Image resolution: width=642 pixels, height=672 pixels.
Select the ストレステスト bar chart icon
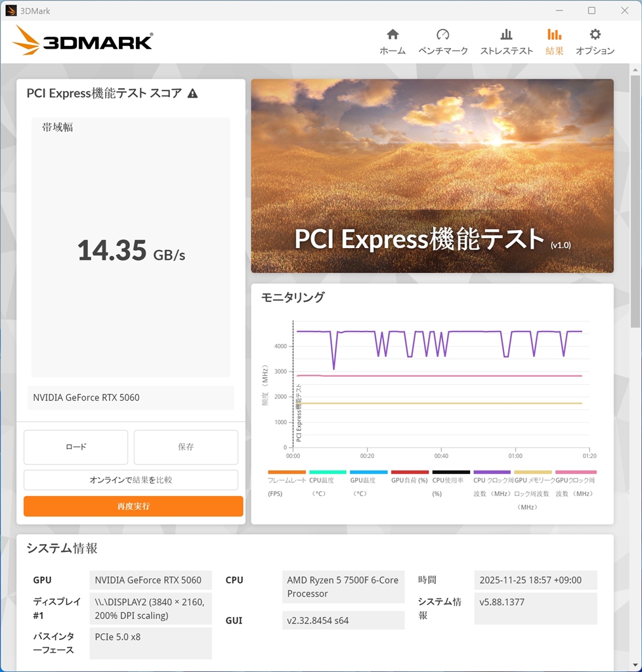pyautogui.click(x=506, y=34)
